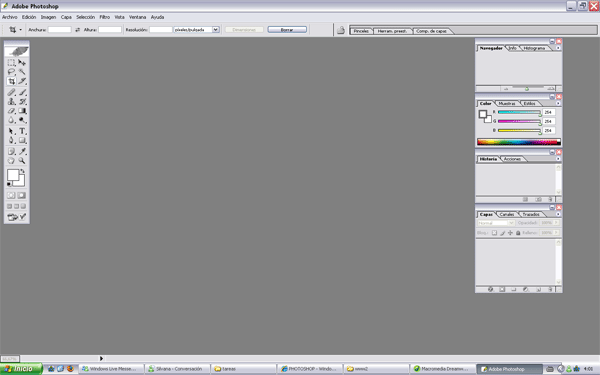Open the Color panel options menu
Screen dimensions: 600x375
[x=558, y=103]
